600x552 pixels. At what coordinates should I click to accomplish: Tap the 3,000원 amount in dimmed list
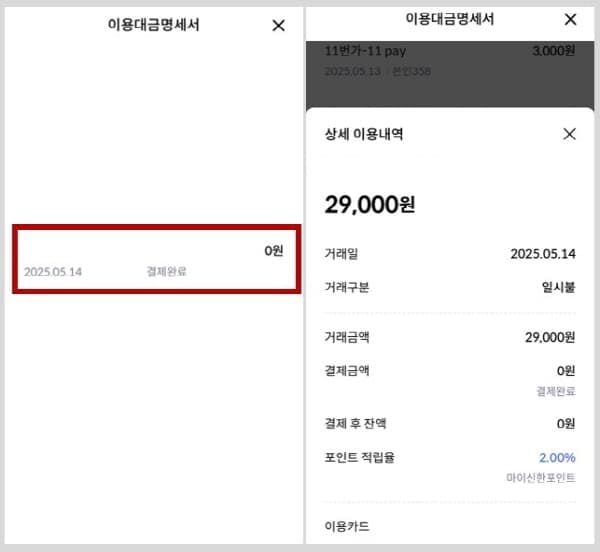[554, 50]
